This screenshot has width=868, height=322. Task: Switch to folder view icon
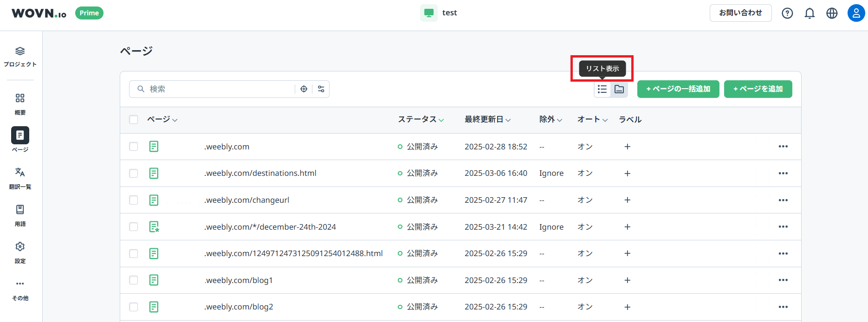[x=619, y=89]
